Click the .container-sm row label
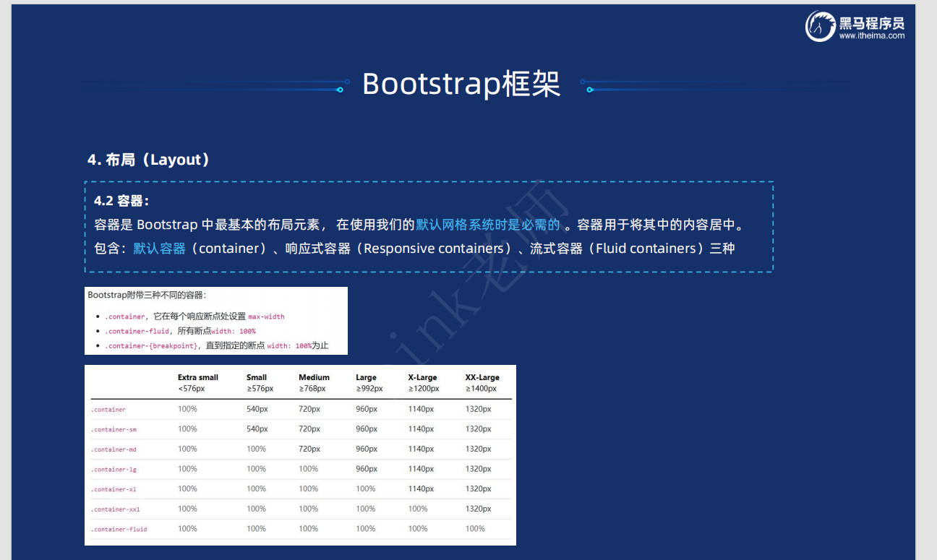Image resolution: width=937 pixels, height=560 pixels. coord(114,429)
